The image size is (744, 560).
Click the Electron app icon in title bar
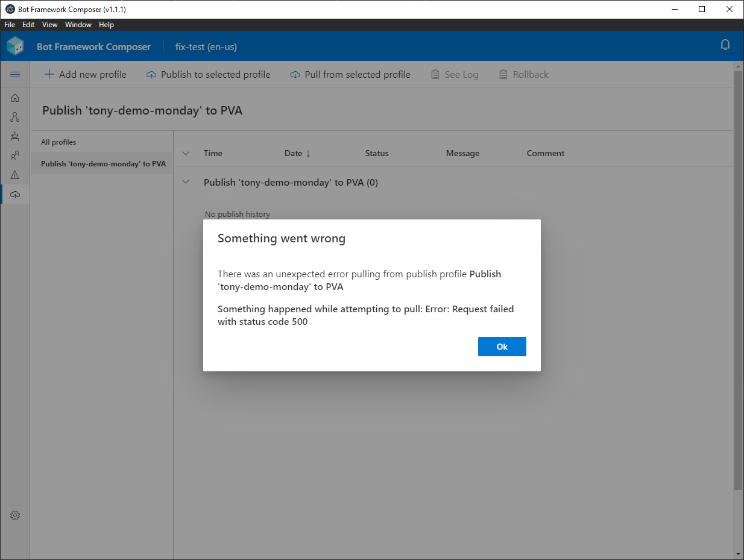[10, 9]
